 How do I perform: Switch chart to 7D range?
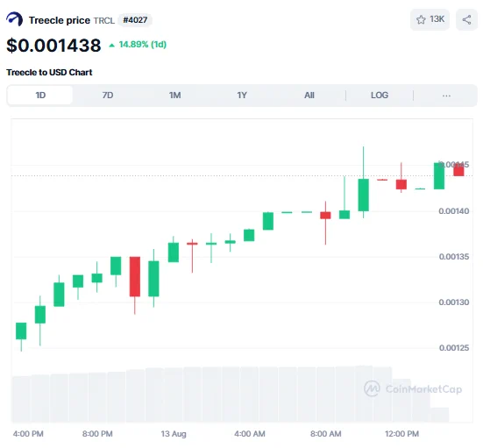tap(108, 96)
